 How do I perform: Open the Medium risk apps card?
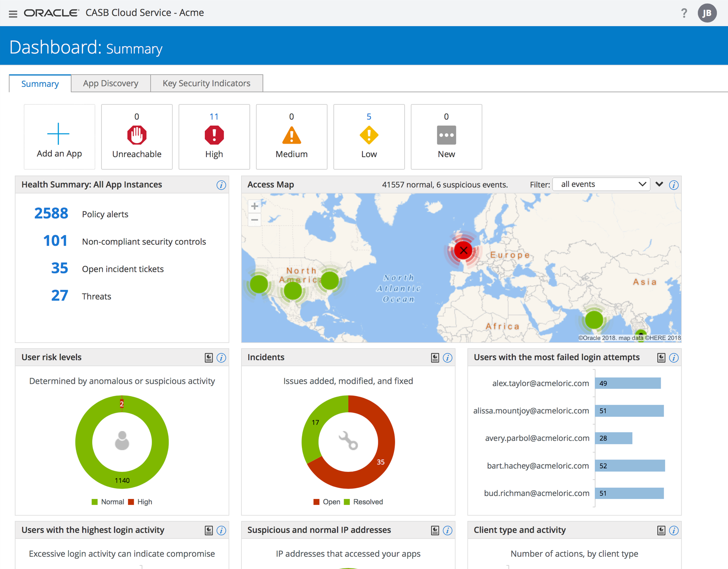[292, 137]
